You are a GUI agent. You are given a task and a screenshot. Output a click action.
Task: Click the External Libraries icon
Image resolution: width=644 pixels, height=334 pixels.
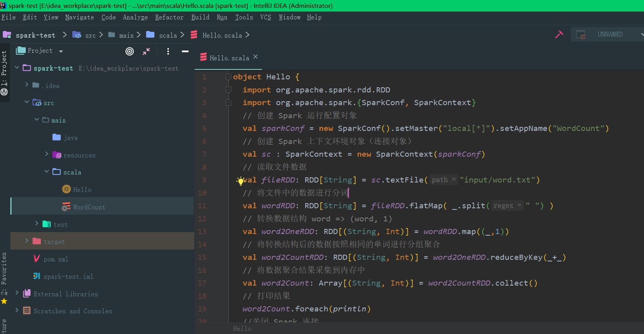click(x=27, y=294)
